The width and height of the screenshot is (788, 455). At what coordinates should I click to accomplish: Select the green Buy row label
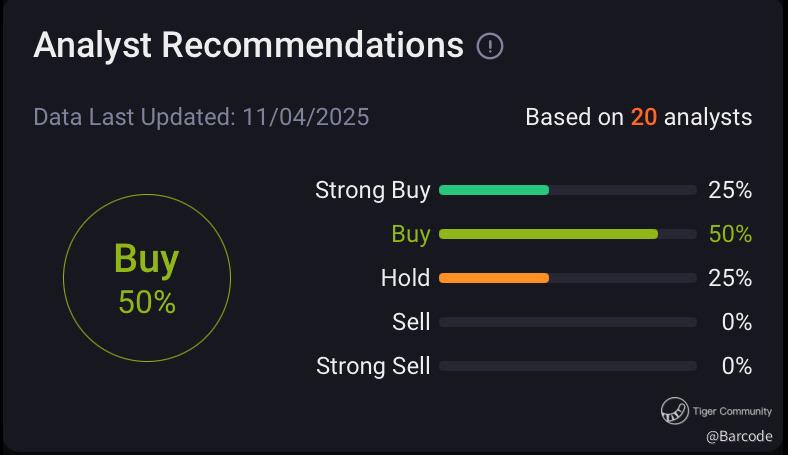pyautogui.click(x=410, y=234)
